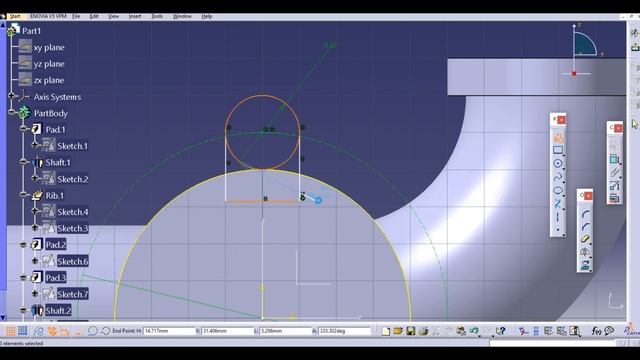This screenshot has height=360, width=640.
Task: Select the Ellipse sketch tool
Action: click(x=558, y=190)
